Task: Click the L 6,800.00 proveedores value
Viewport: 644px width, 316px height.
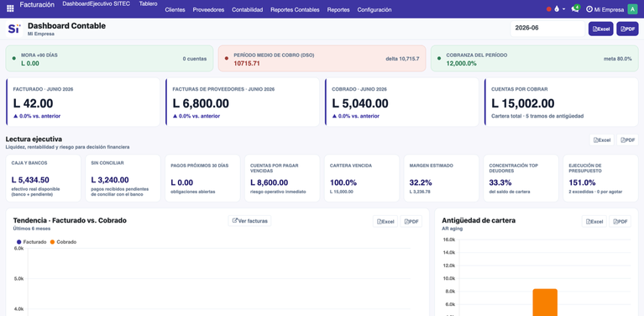Action: 201,103
